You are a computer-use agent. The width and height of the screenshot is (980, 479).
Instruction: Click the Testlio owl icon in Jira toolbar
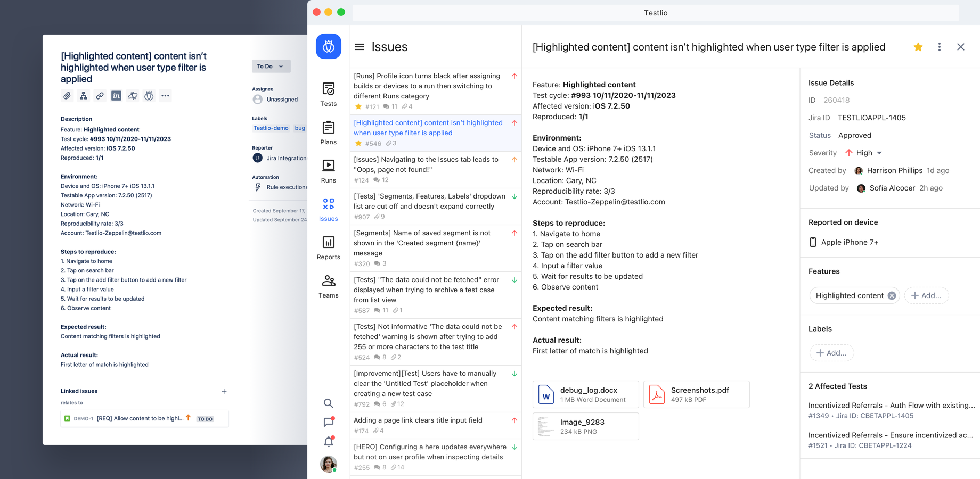(149, 96)
